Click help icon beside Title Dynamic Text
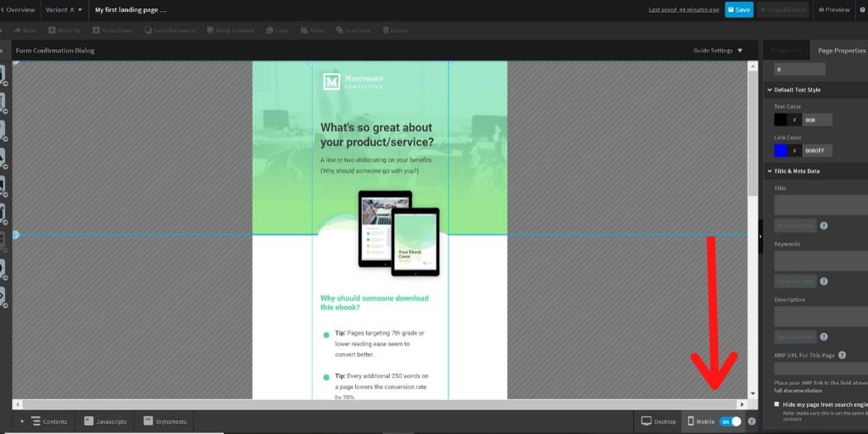The image size is (868, 434). pos(824,225)
